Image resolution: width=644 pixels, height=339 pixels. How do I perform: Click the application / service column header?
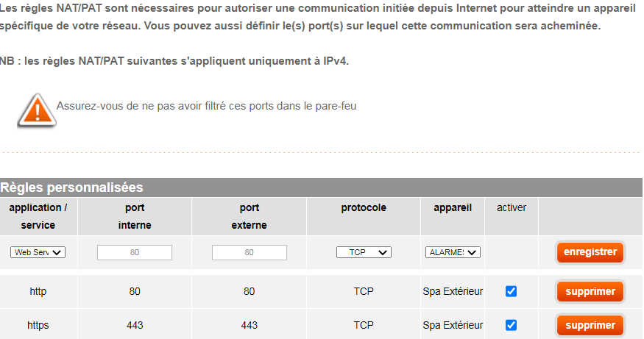[x=38, y=216]
